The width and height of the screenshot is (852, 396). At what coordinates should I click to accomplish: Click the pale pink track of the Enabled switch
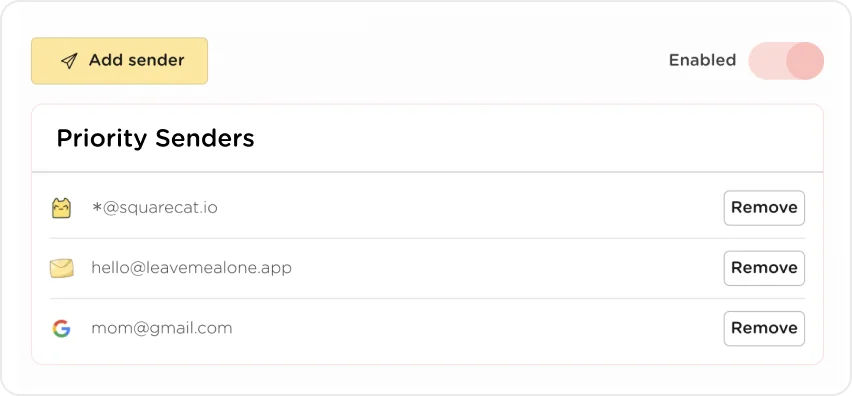point(767,61)
